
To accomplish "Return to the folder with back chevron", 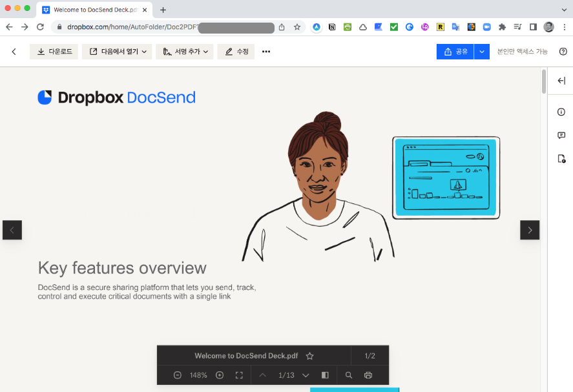I will tap(14, 52).
